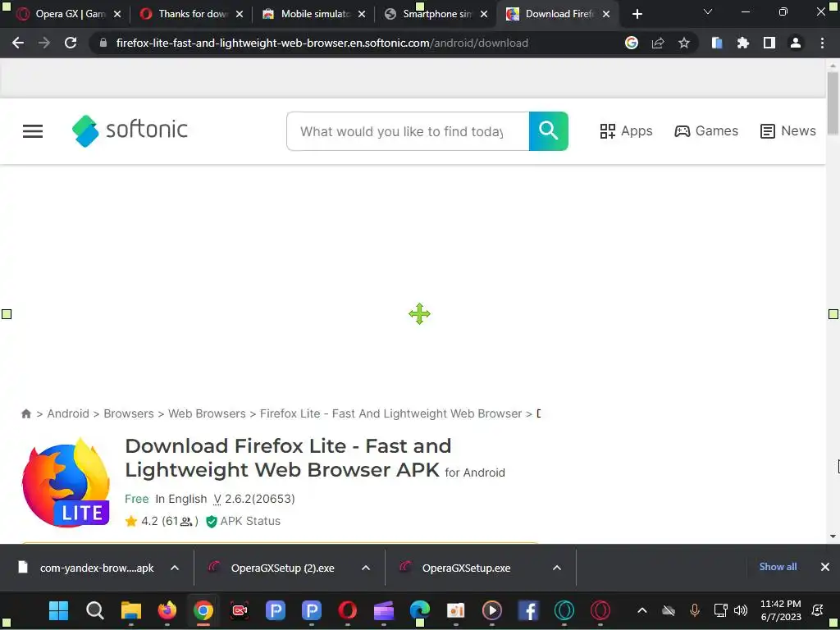Close the downloads bar
Image resolution: width=840 pixels, height=630 pixels.
(825, 567)
